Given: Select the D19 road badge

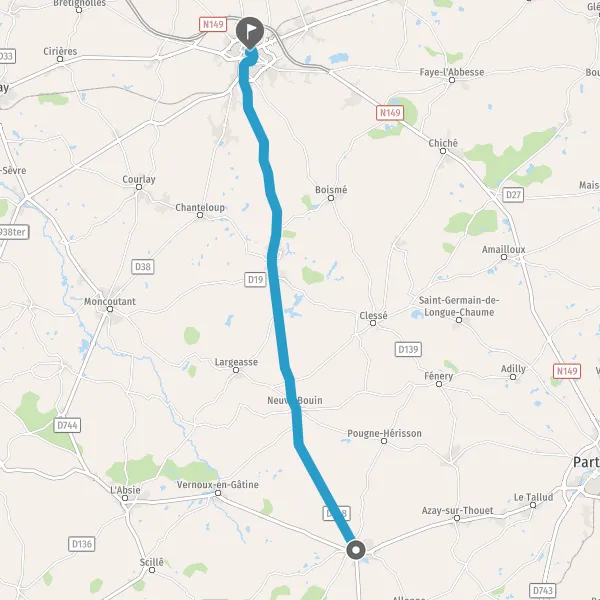Looking at the screenshot, I should pyautogui.click(x=255, y=280).
